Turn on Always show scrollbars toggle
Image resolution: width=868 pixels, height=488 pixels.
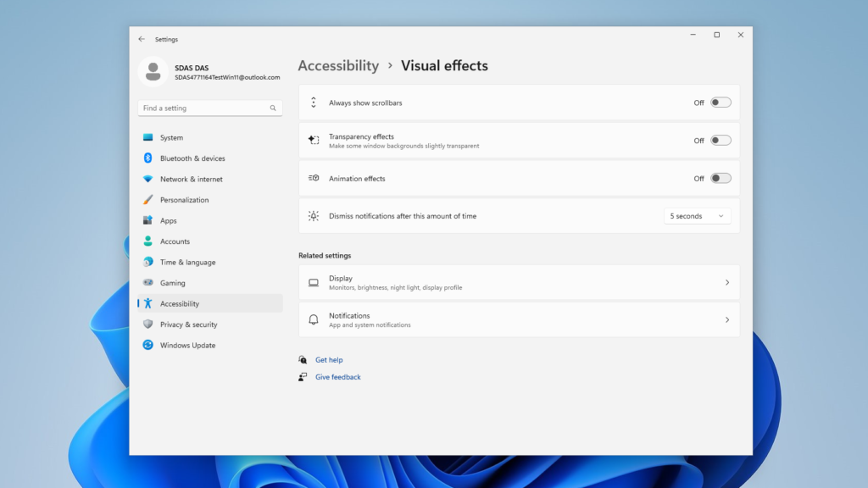click(721, 103)
